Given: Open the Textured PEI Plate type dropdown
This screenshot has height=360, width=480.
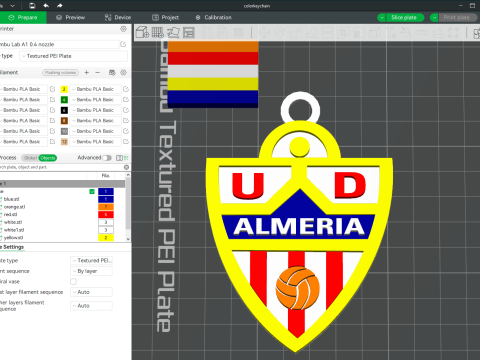Looking at the screenshot, I should 73,56.
